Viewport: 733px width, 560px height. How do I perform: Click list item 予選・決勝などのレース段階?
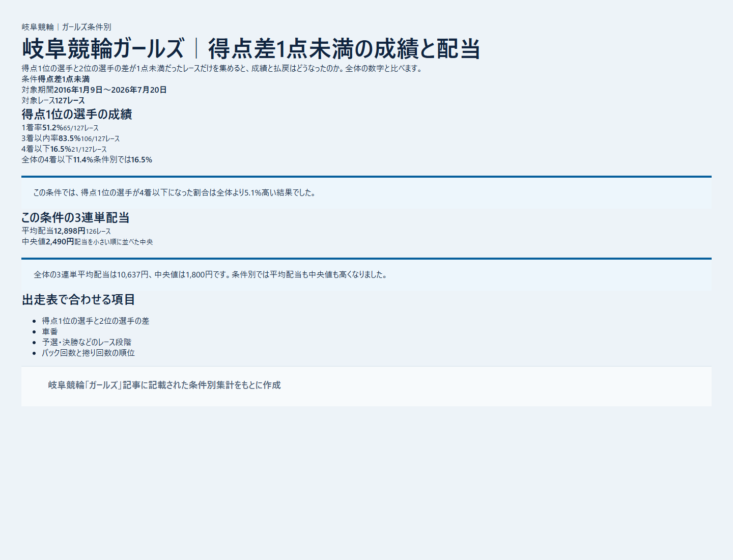click(87, 342)
